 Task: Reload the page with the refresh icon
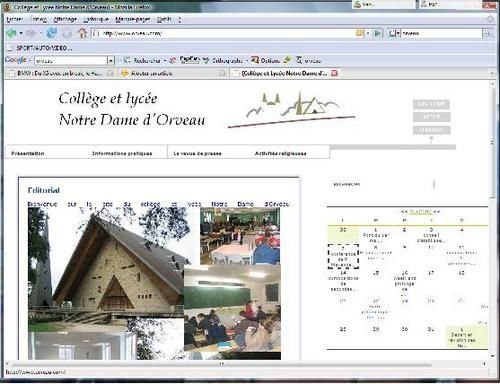click(52, 33)
